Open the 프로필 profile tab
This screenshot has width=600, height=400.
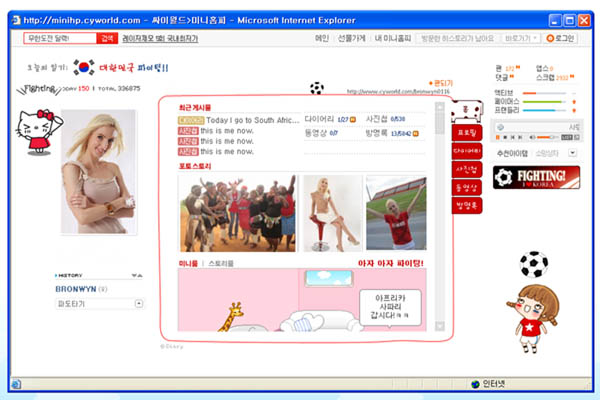pos(467,133)
